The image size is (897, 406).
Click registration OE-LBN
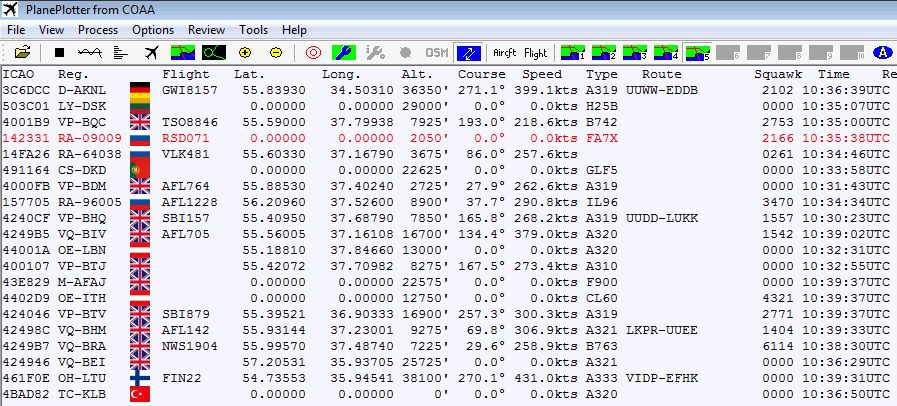81,250
